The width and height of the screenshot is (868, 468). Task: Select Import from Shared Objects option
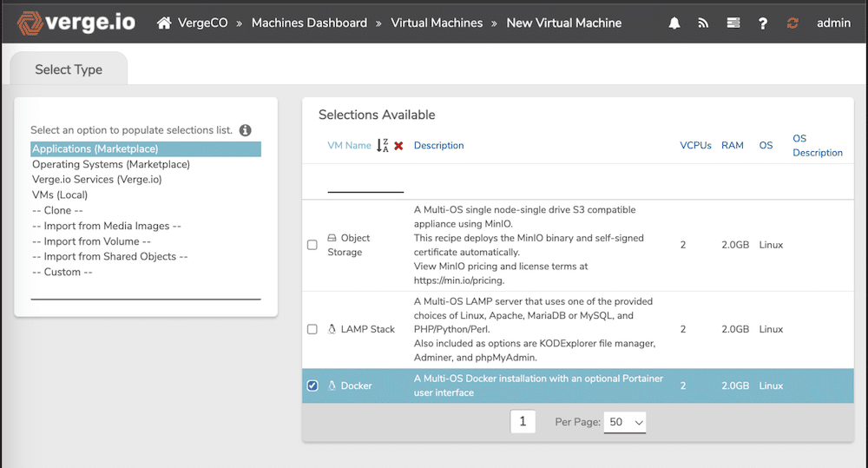tap(146, 256)
